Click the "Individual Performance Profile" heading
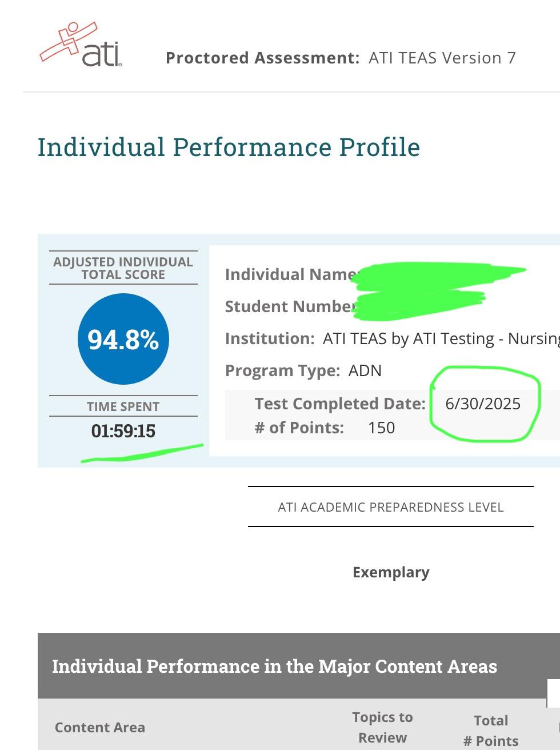This screenshot has width=560, height=750. pos(229,147)
